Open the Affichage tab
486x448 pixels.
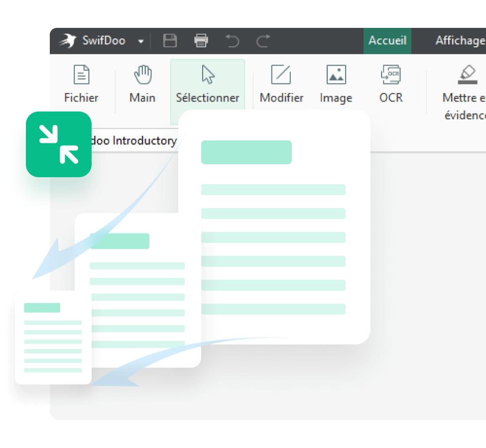[x=460, y=41]
